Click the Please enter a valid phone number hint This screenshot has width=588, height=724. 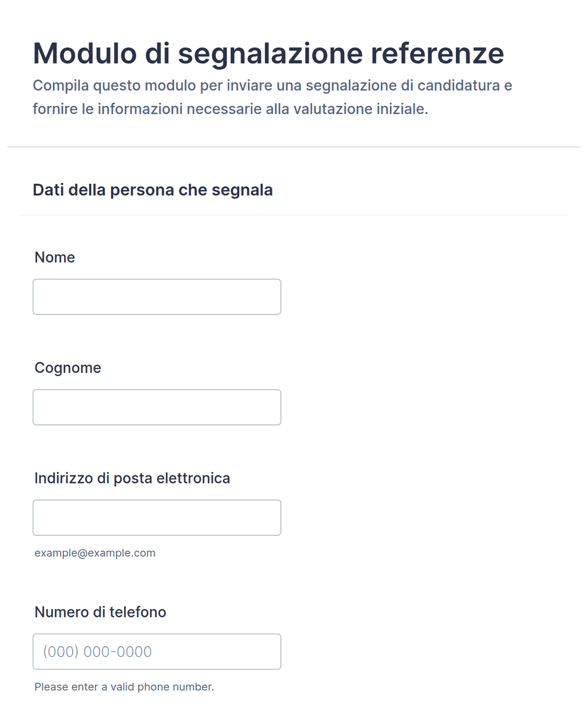(x=124, y=687)
